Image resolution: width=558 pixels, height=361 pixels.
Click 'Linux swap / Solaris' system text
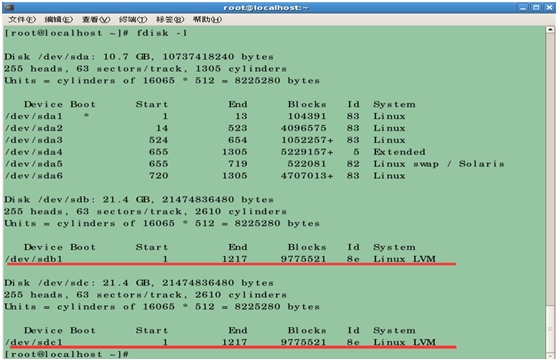[439, 164]
